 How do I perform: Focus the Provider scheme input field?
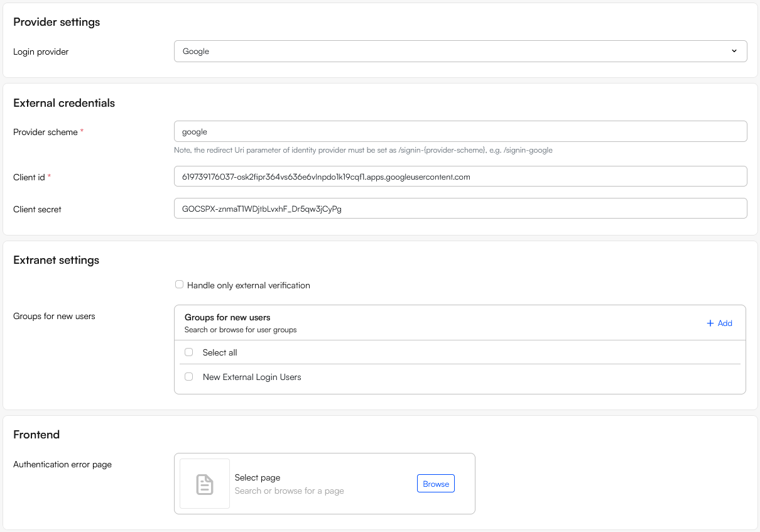(460, 132)
